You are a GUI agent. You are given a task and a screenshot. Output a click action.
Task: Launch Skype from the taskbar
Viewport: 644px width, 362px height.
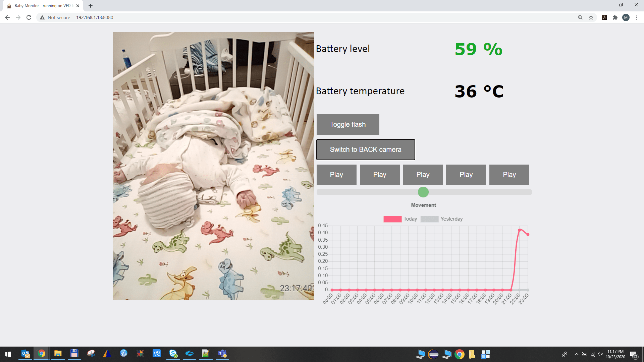point(173,354)
